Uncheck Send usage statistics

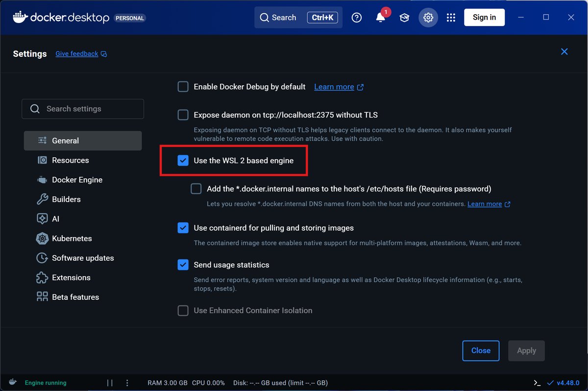183,265
